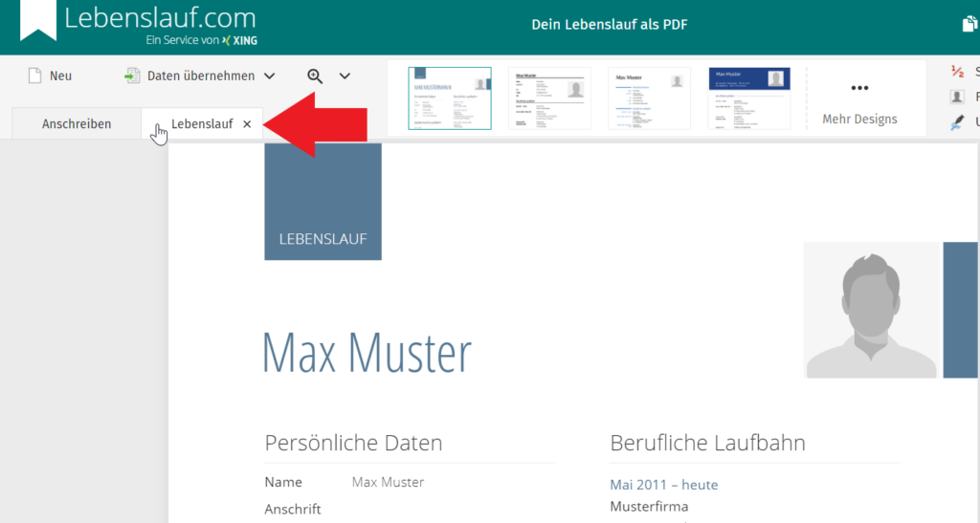Click the Musterfirma entry
Screen dimensions: 980x523
pos(649,506)
